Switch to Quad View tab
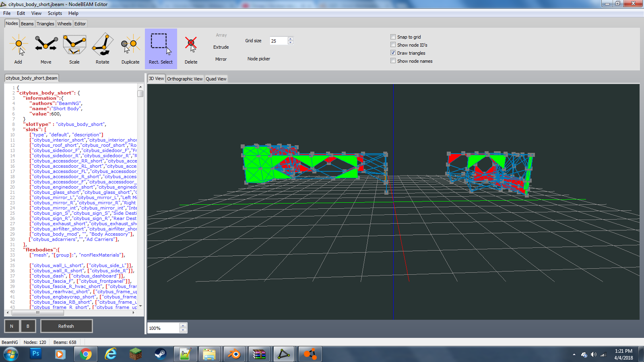644x362 pixels. (x=216, y=79)
